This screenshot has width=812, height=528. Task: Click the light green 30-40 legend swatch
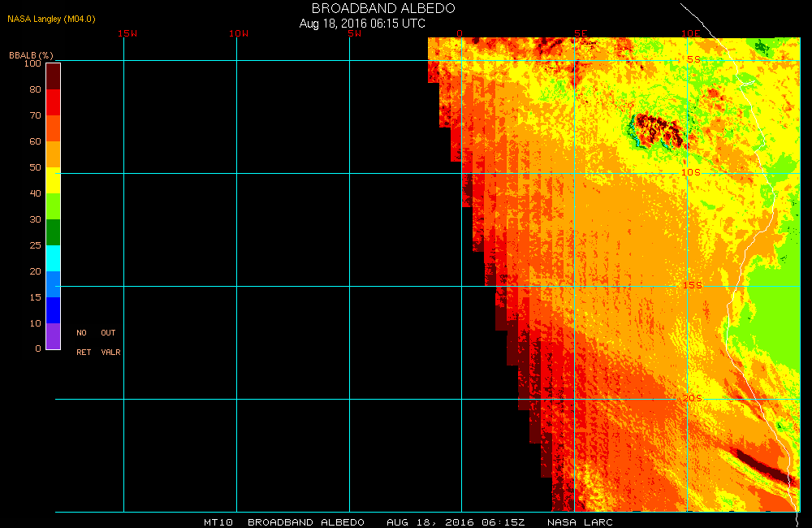click(54, 206)
